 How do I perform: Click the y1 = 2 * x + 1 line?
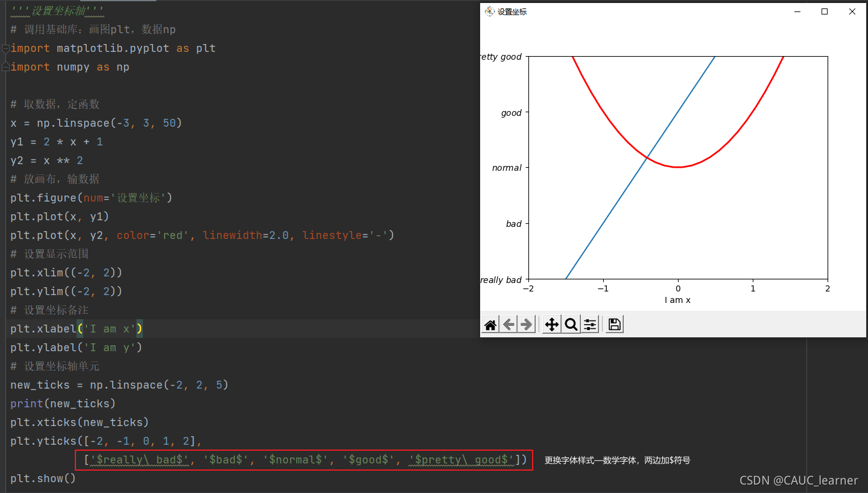pyautogui.click(x=57, y=142)
